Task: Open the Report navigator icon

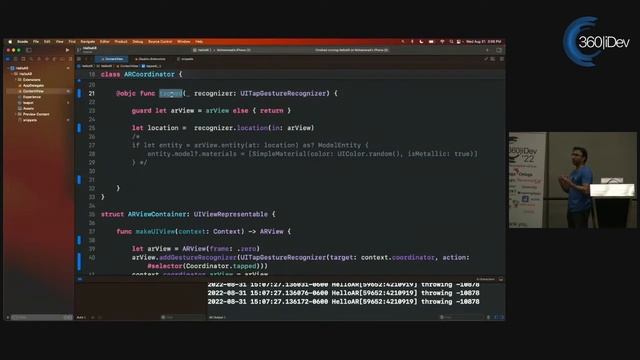Action: tap(70, 59)
